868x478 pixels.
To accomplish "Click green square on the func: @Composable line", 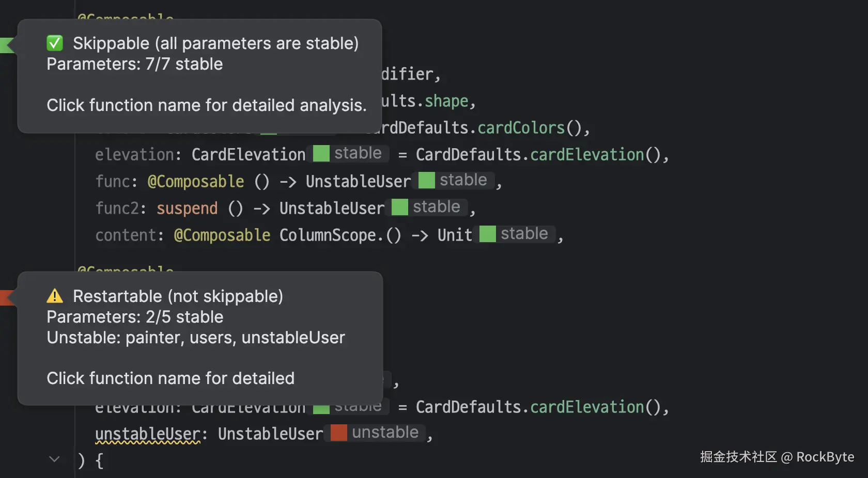I will tap(427, 180).
